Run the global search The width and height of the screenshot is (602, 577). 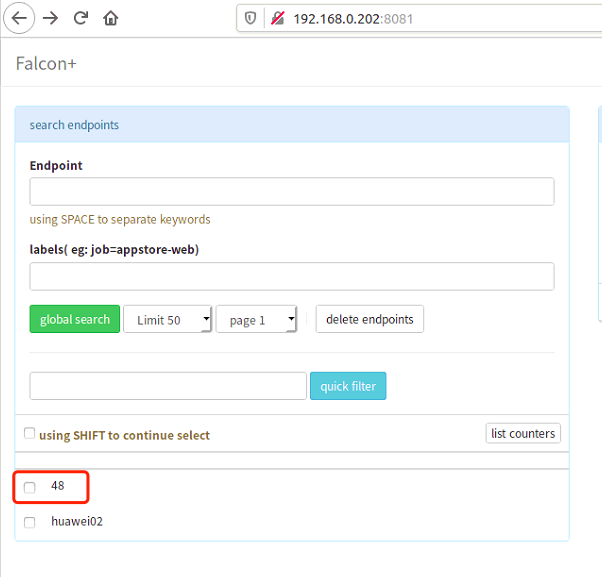tap(74, 319)
